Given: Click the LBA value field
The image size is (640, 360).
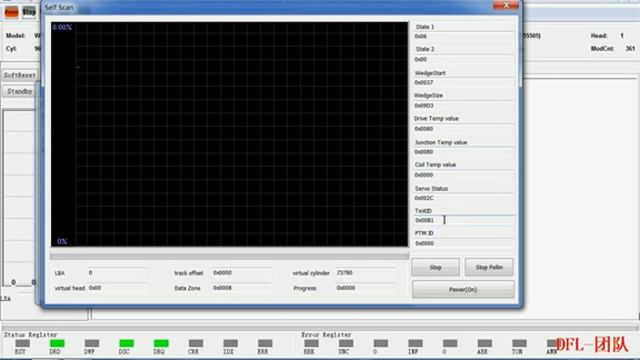Looking at the screenshot, I should (117, 273).
